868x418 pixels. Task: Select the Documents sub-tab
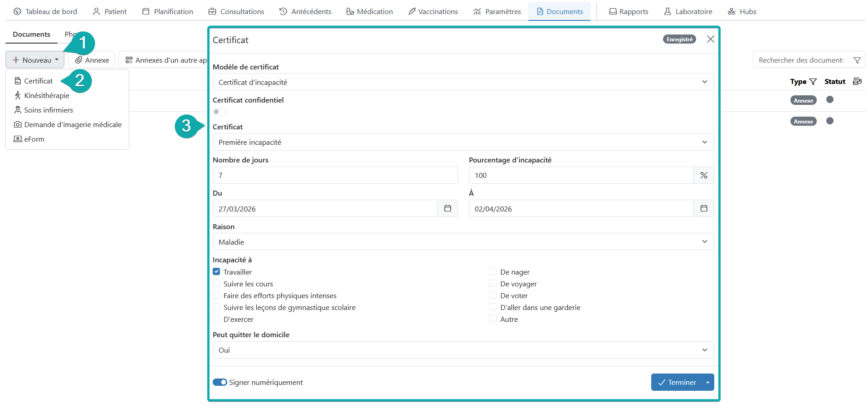coord(31,34)
